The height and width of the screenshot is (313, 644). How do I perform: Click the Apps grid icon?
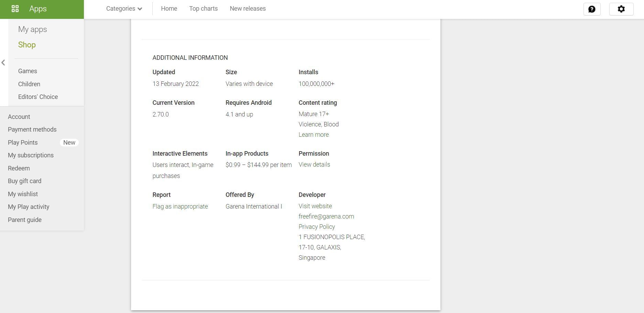[15, 9]
